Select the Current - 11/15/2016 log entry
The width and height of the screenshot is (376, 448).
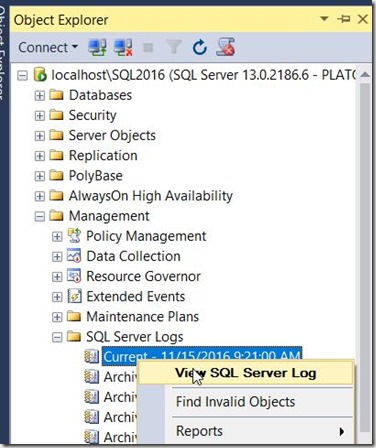(x=202, y=355)
